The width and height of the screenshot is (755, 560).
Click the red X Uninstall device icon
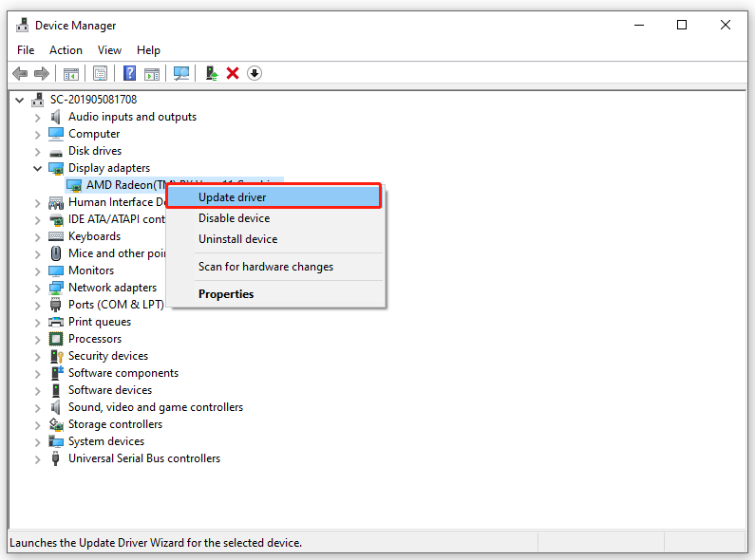pyautogui.click(x=233, y=74)
